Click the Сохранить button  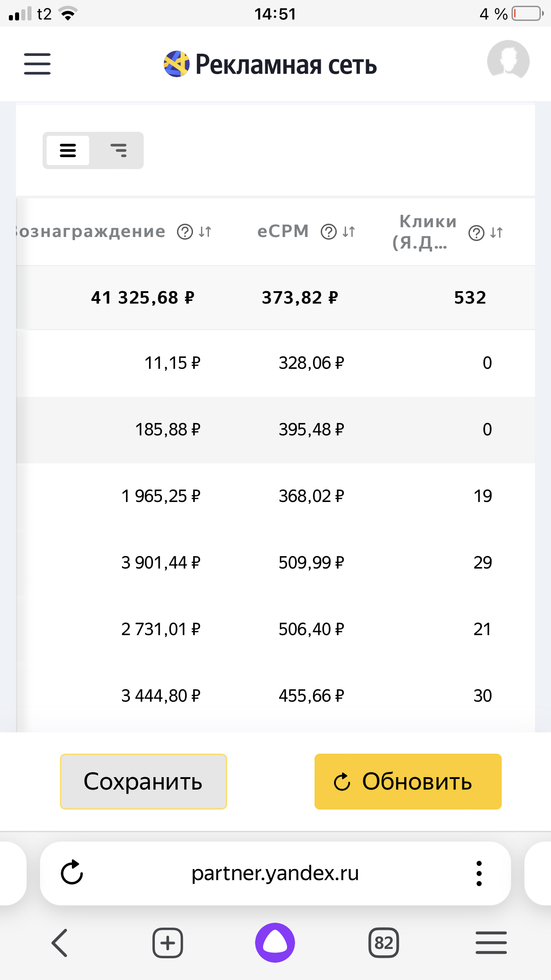(143, 781)
